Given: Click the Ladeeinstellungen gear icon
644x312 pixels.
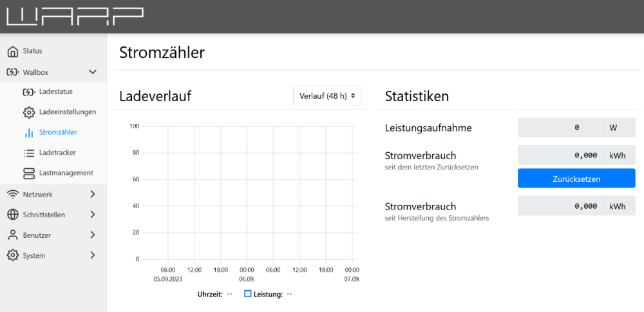Looking at the screenshot, I should tap(28, 112).
